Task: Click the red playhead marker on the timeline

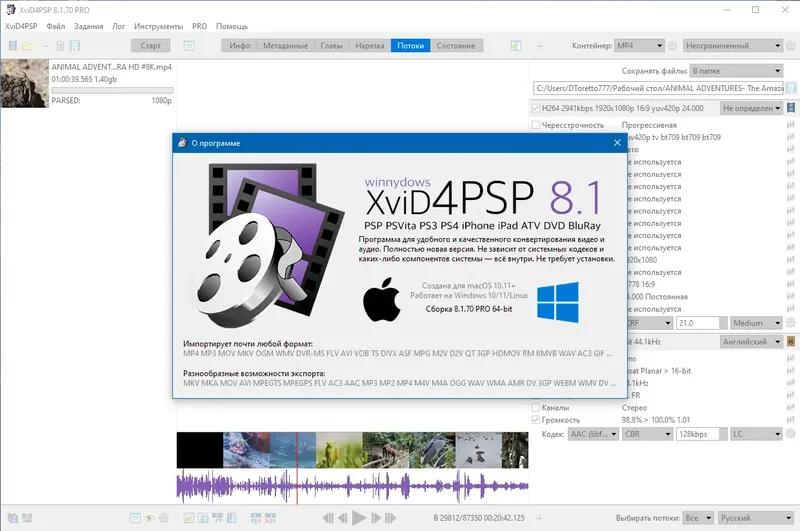Action: click(296, 468)
